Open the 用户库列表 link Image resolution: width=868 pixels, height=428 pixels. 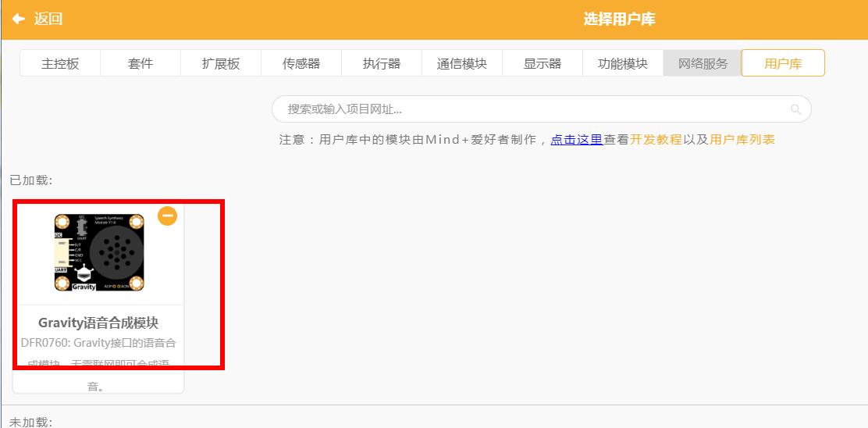coord(742,140)
